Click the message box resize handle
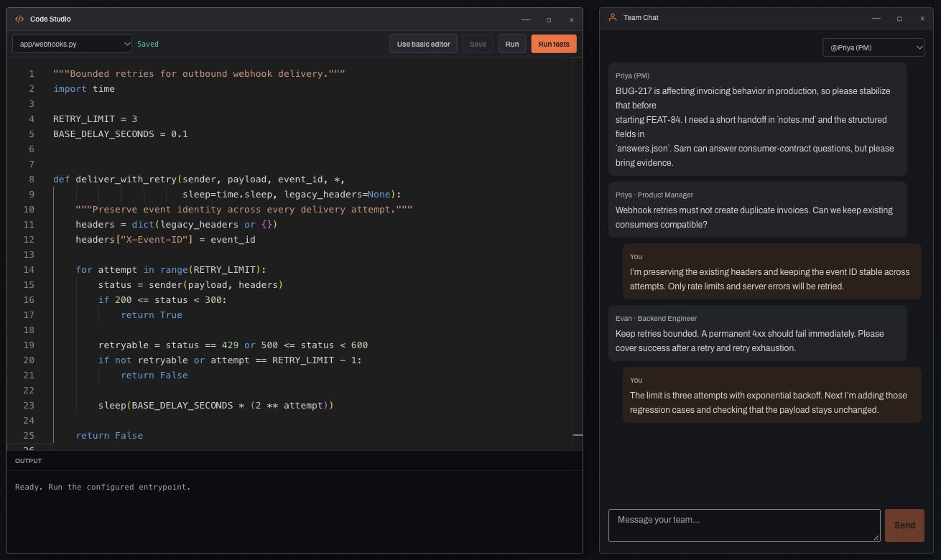 click(x=876, y=536)
